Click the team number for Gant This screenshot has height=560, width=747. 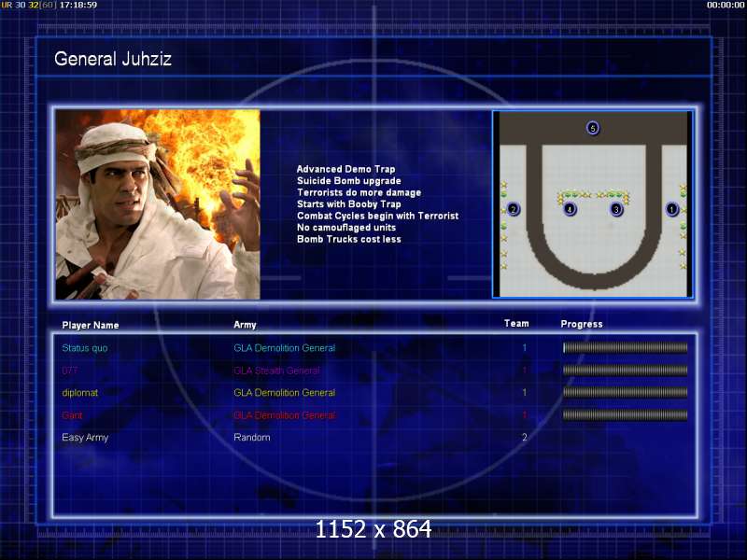click(525, 415)
